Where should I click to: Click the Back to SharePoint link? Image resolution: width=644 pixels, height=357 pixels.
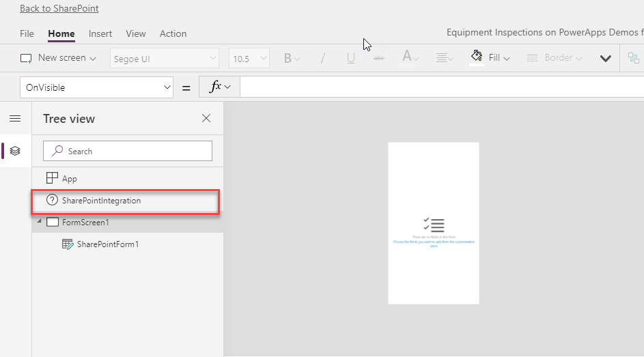tap(59, 9)
